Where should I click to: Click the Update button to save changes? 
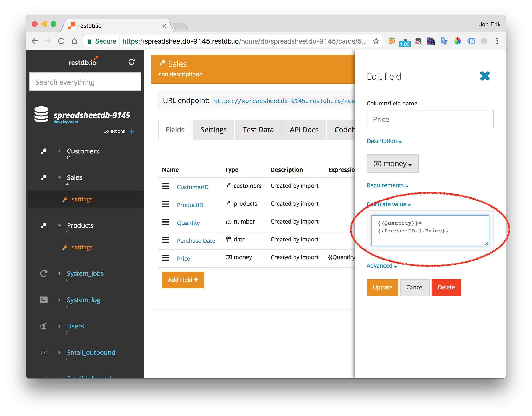pyautogui.click(x=382, y=287)
